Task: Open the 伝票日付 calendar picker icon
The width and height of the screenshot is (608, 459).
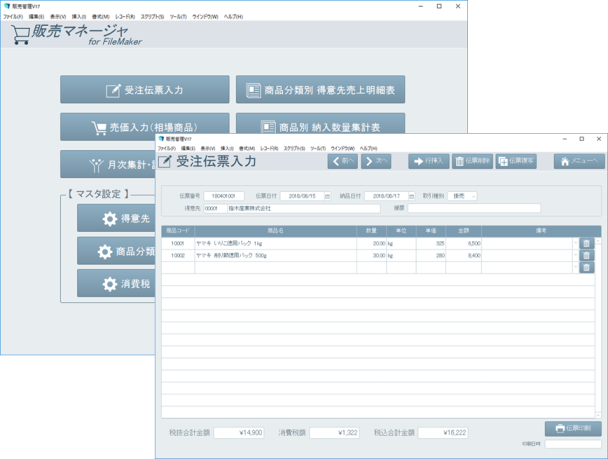Action: (328, 197)
